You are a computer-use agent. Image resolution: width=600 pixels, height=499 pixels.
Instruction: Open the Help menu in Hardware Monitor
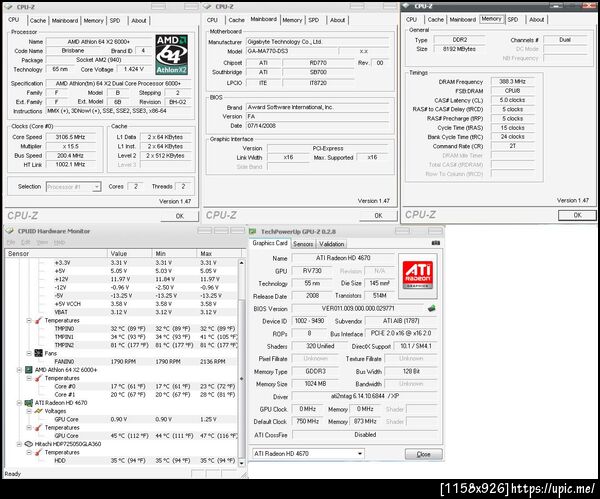click(x=59, y=242)
